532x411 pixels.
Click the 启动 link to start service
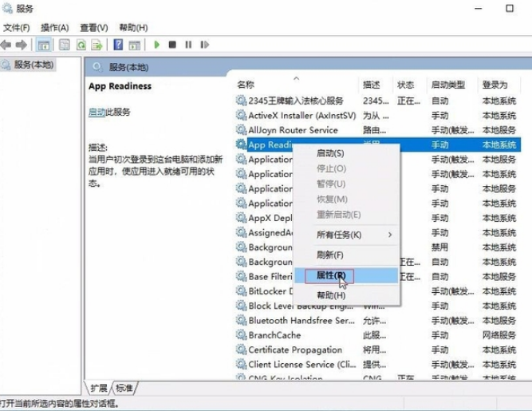[x=97, y=112]
